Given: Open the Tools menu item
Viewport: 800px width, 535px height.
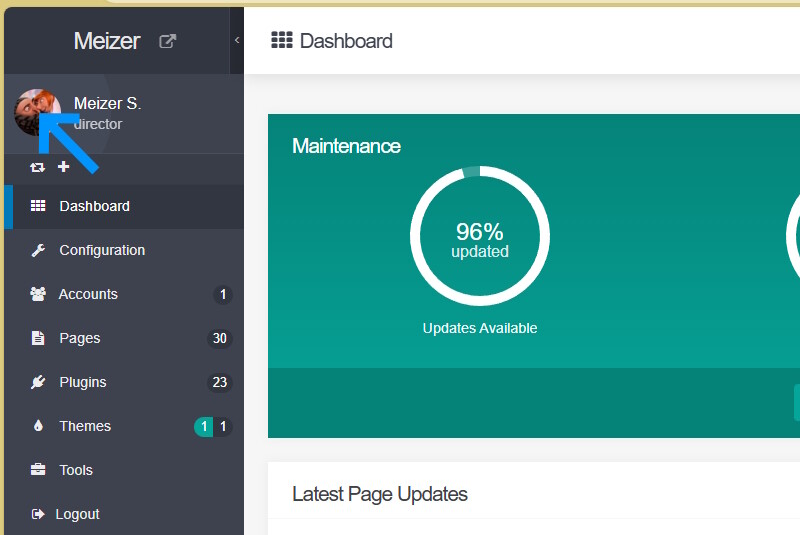Looking at the screenshot, I should click(124, 470).
